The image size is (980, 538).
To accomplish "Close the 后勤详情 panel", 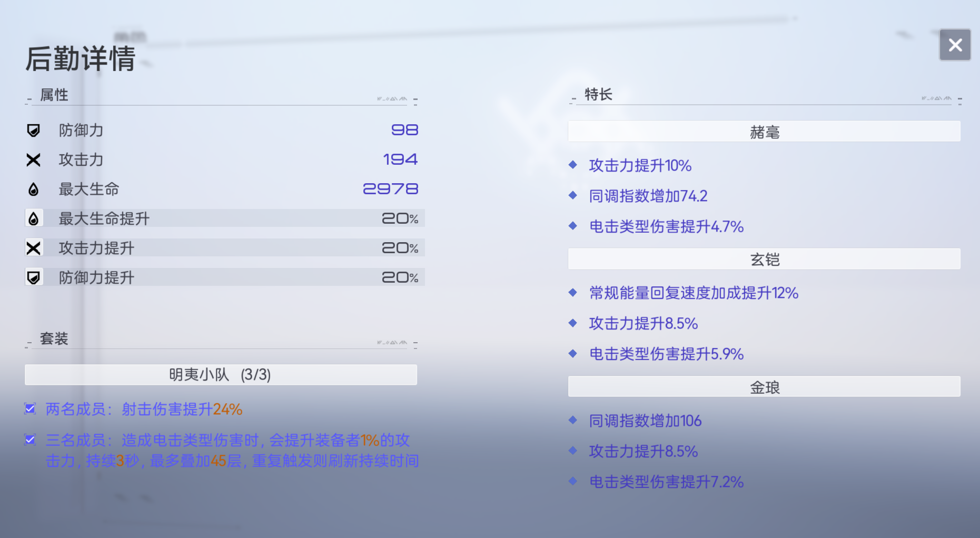I will pyautogui.click(x=955, y=45).
